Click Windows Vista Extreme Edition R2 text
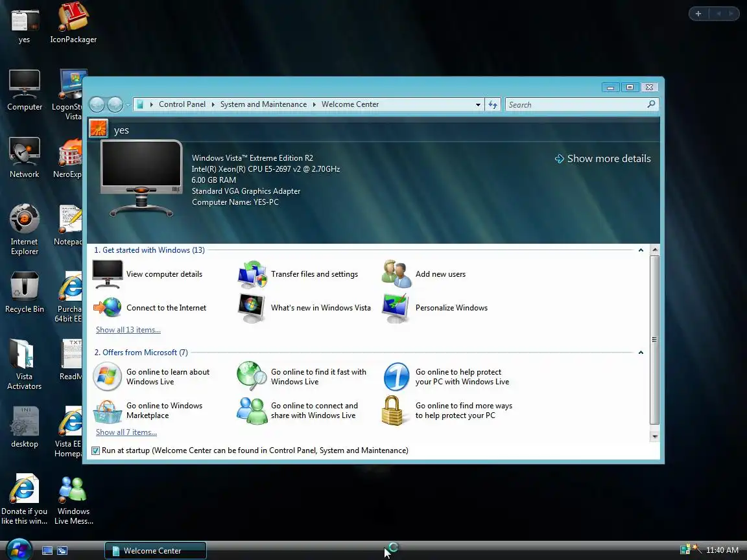This screenshot has height=560, width=747. pos(252,158)
